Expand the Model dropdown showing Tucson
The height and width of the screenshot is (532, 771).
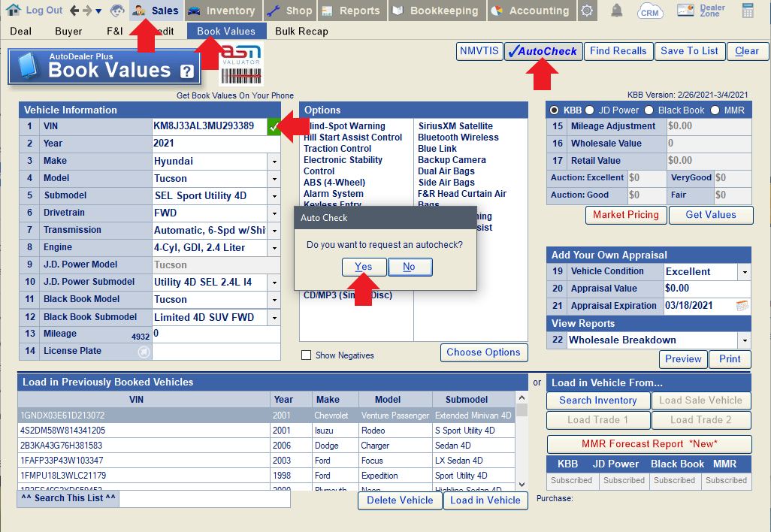pyautogui.click(x=274, y=179)
